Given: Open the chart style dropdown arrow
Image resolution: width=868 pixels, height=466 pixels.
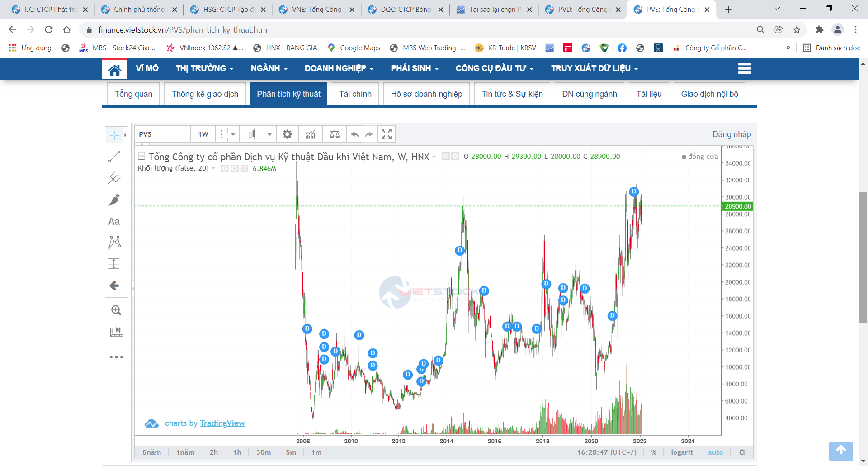Looking at the screenshot, I should (x=269, y=134).
